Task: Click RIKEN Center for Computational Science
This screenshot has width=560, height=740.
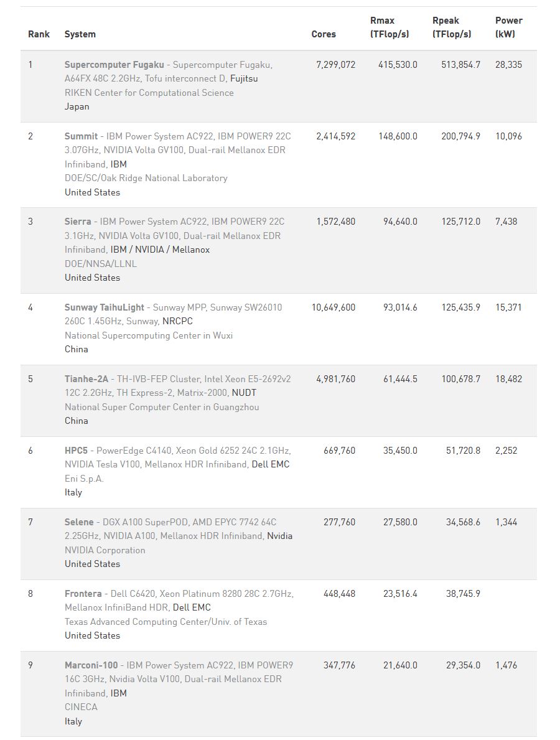Action: click(x=149, y=93)
